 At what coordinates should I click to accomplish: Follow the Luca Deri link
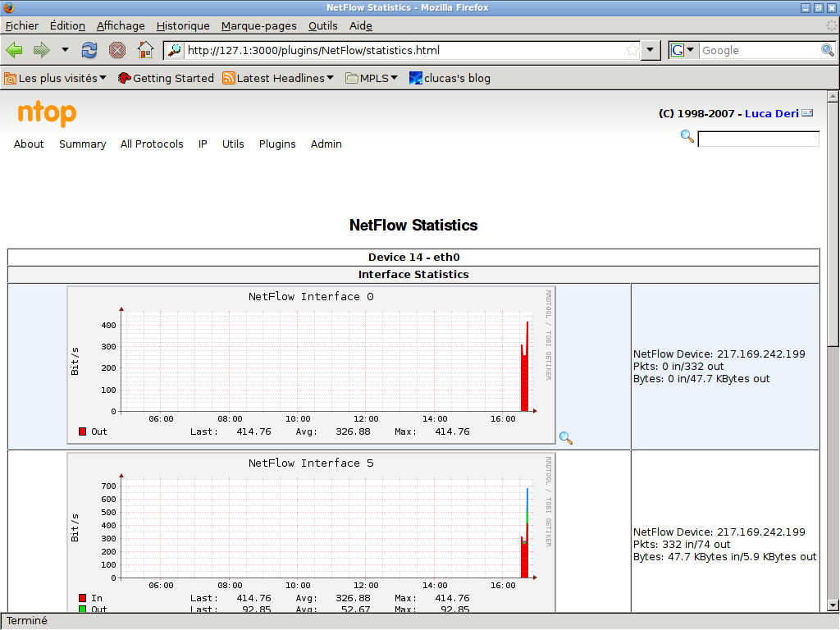pyautogui.click(x=771, y=113)
